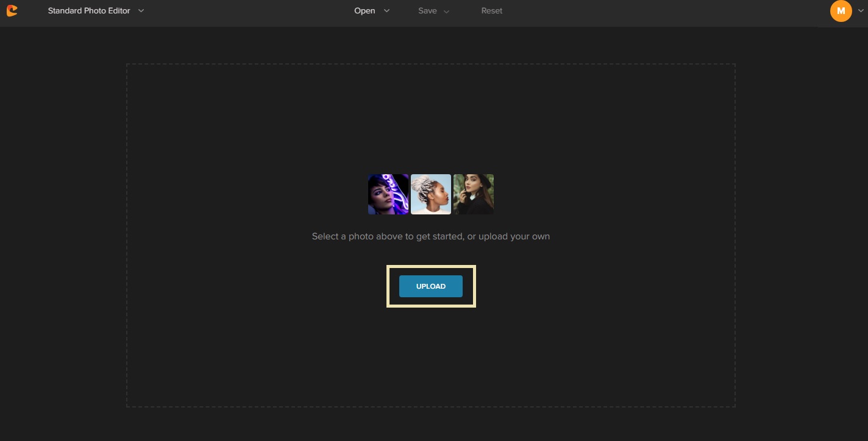Click the Reset button in top bar
The height and width of the screenshot is (441, 868).
[x=491, y=11]
